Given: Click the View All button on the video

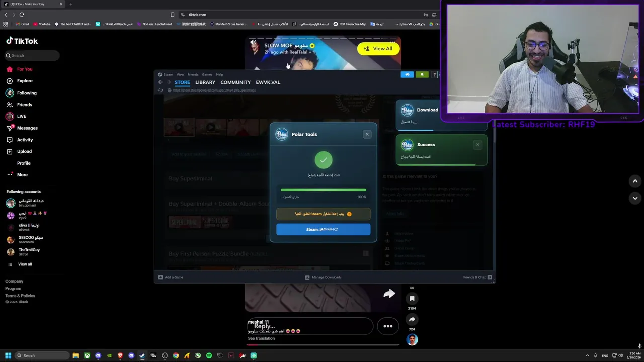Looking at the screenshot, I should pyautogui.click(x=378, y=49).
